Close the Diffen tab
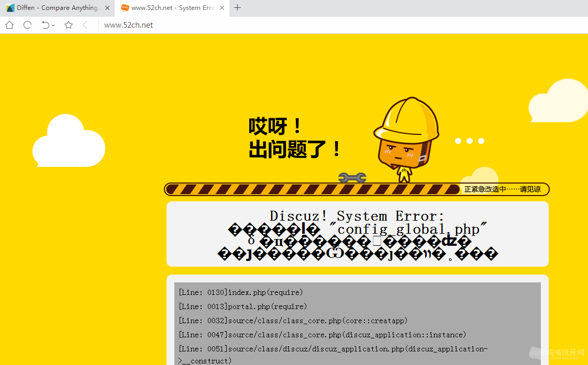The height and width of the screenshot is (365, 588). [x=107, y=8]
